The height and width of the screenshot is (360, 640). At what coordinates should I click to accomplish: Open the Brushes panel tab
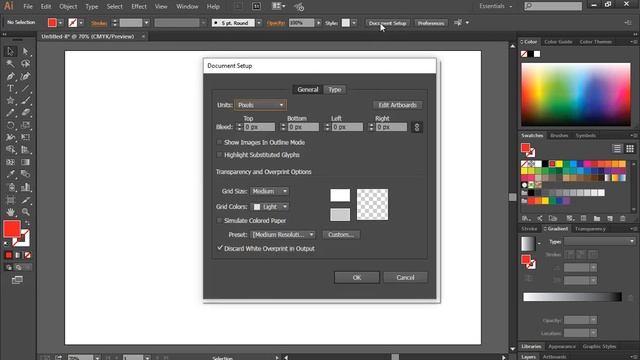click(559, 135)
